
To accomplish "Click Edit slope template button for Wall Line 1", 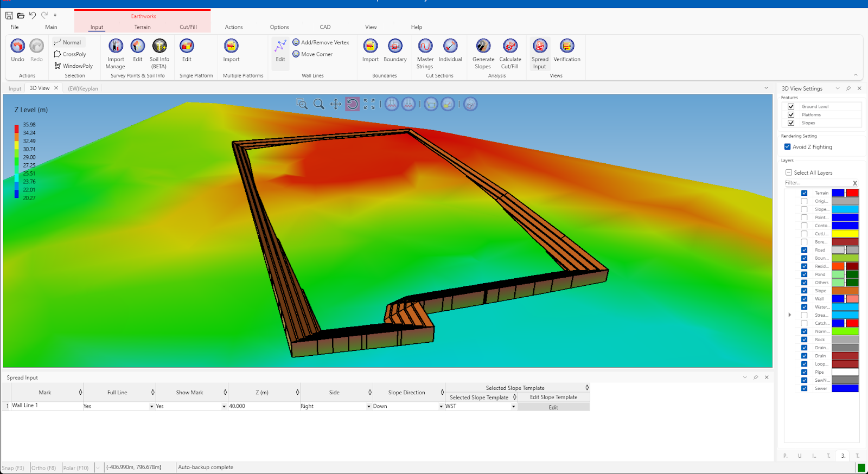I will point(553,407).
